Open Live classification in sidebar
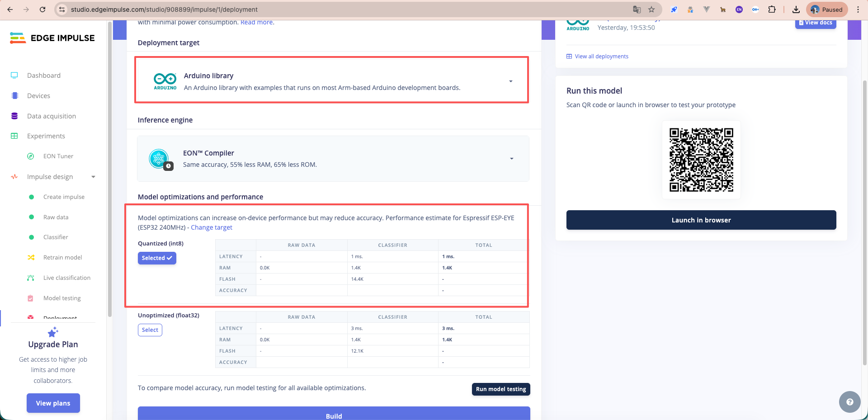The height and width of the screenshot is (420, 868). click(66, 278)
